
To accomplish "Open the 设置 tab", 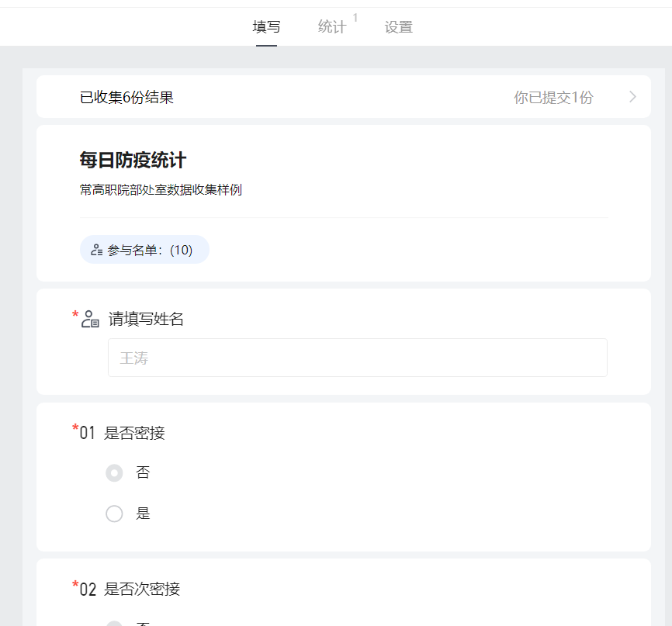I will pos(398,26).
